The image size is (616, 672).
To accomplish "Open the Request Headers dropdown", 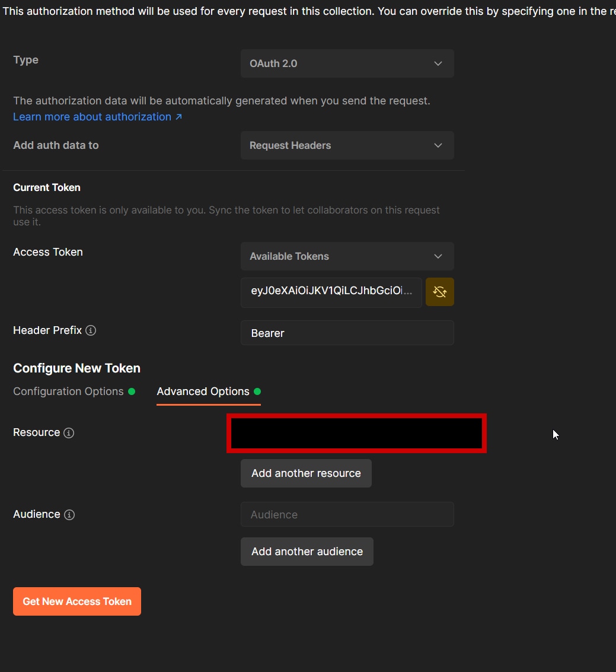I will pyautogui.click(x=347, y=145).
